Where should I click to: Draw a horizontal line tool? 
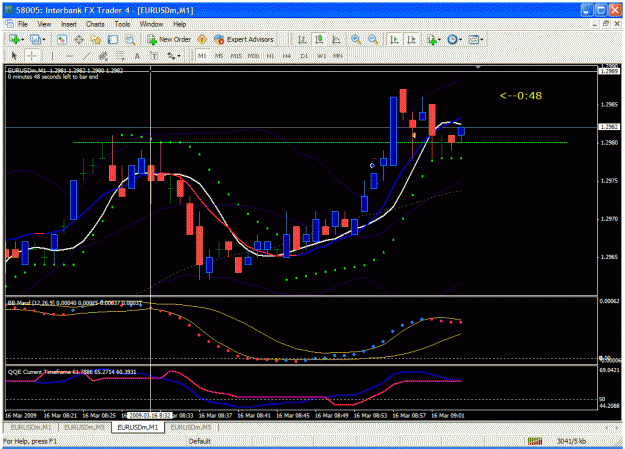69,56
